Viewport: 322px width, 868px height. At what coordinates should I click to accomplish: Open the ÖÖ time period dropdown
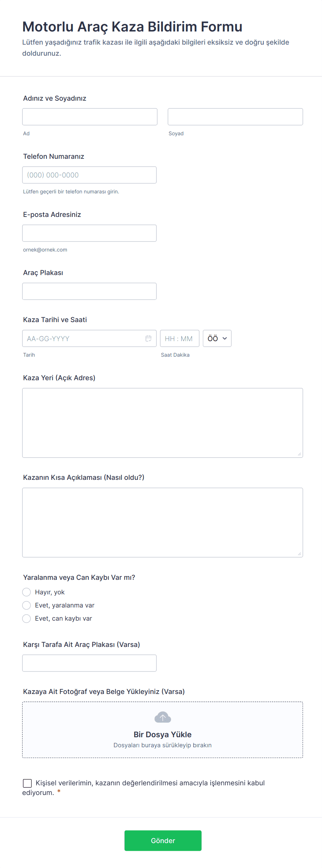tap(217, 338)
